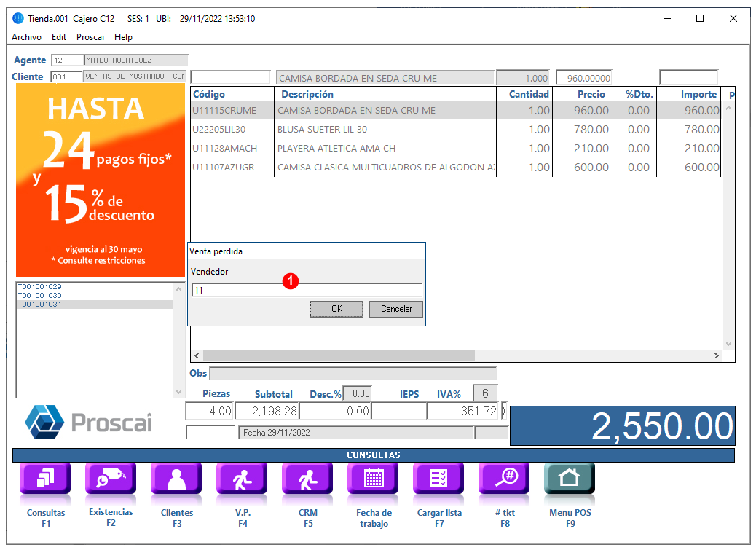The height and width of the screenshot is (550, 756).
Task: Click the %Dto. column header
Action: point(636,94)
